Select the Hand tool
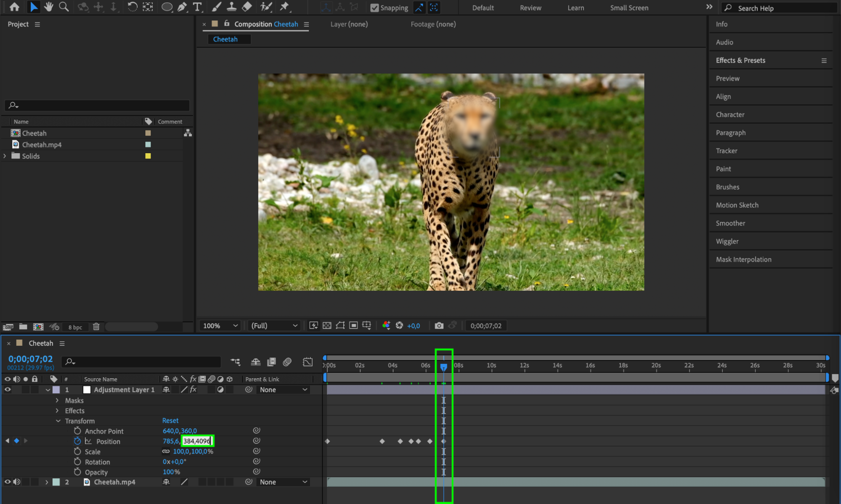 [49, 7]
